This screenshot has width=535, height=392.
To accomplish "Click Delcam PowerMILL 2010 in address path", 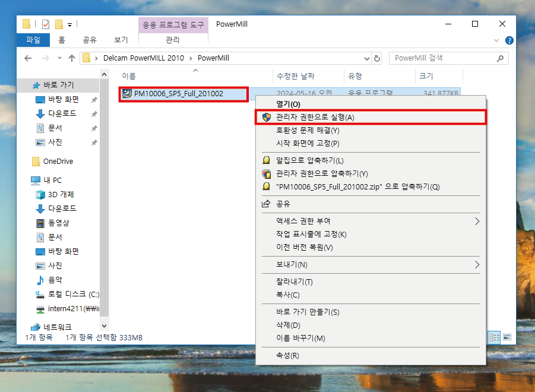I will (144, 58).
